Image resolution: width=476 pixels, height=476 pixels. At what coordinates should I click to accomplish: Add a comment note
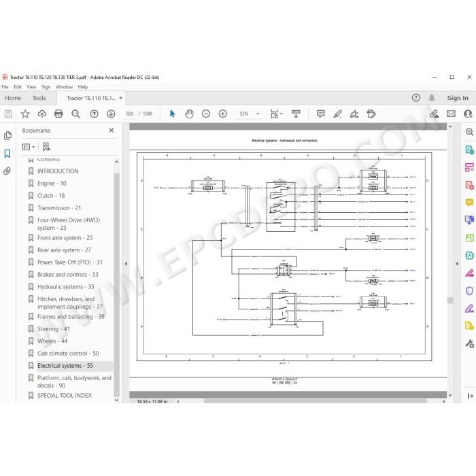tap(320, 114)
